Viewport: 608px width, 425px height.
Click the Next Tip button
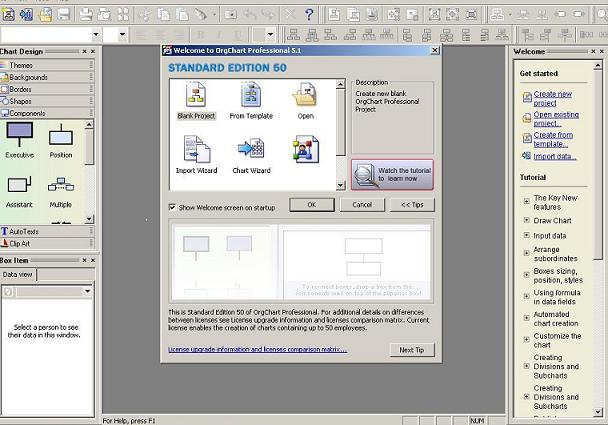pos(412,350)
